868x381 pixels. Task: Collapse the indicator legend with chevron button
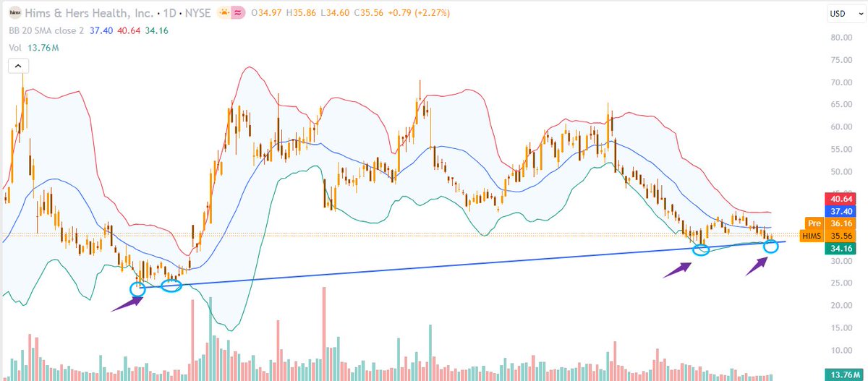point(17,66)
